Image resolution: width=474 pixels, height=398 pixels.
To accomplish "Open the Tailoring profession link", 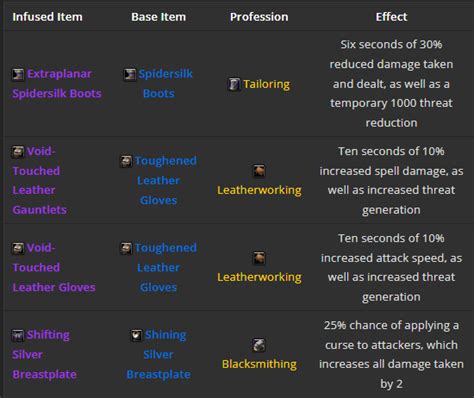I will point(266,84).
